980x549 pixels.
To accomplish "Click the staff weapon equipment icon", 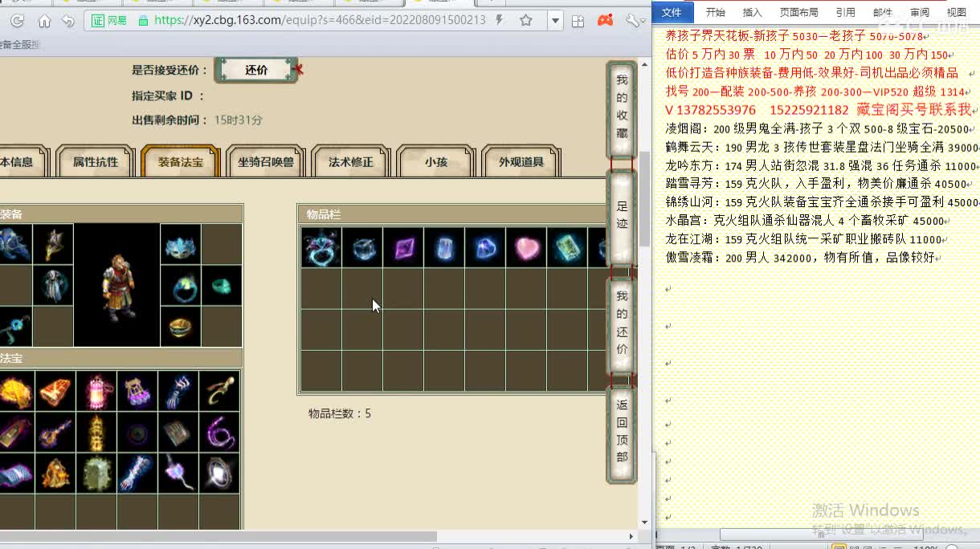I will tap(53, 244).
